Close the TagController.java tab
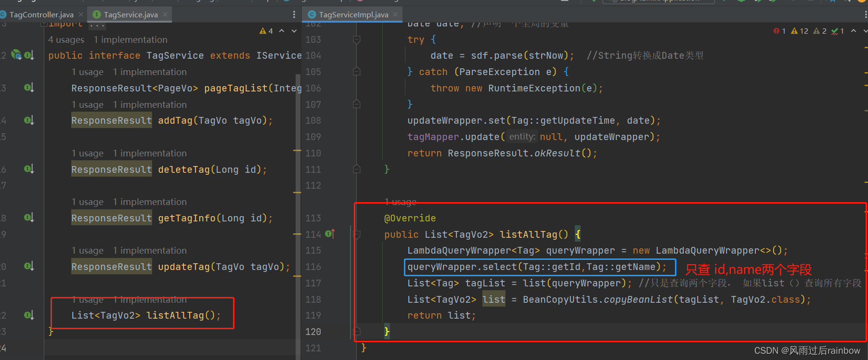Screen dimensions: 868x360 [x=80, y=14]
